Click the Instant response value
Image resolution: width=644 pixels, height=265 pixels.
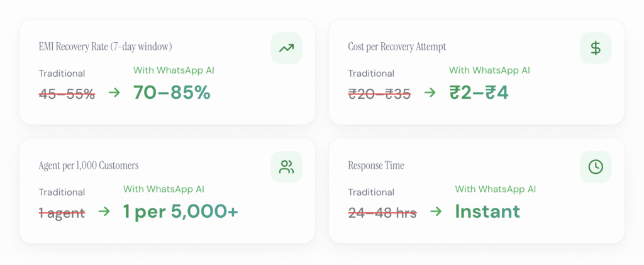coord(487,211)
